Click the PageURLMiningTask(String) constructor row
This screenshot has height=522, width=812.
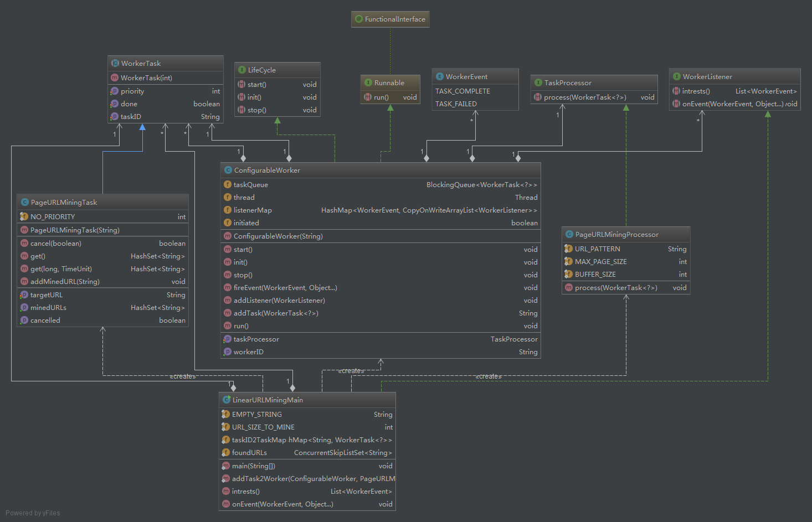coord(103,230)
